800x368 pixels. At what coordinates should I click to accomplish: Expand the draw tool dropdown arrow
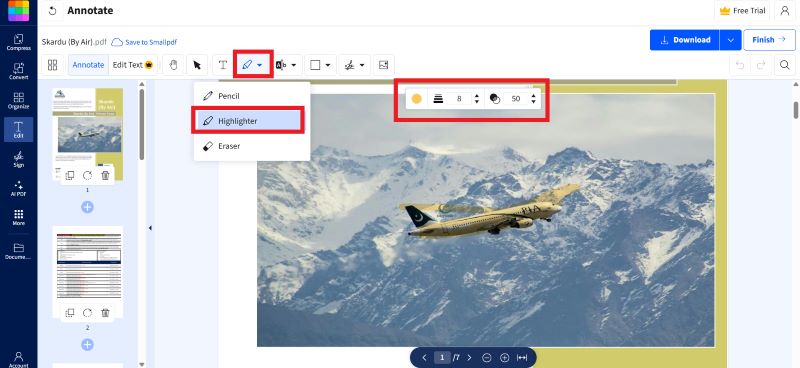point(260,65)
